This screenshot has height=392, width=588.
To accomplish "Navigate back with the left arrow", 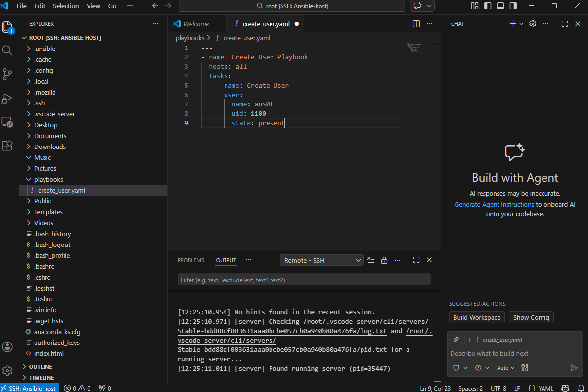I will click(155, 6).
